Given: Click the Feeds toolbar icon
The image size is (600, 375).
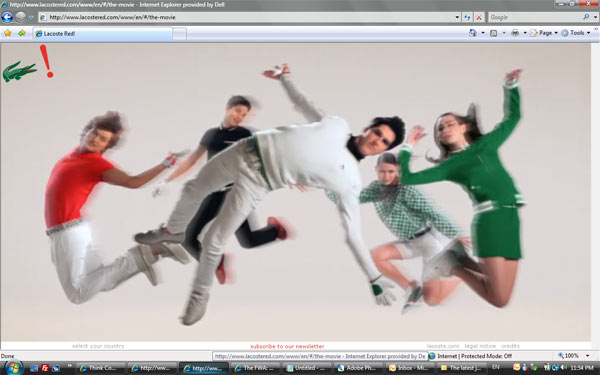Looking at the screenshot, I should [494, 33].
